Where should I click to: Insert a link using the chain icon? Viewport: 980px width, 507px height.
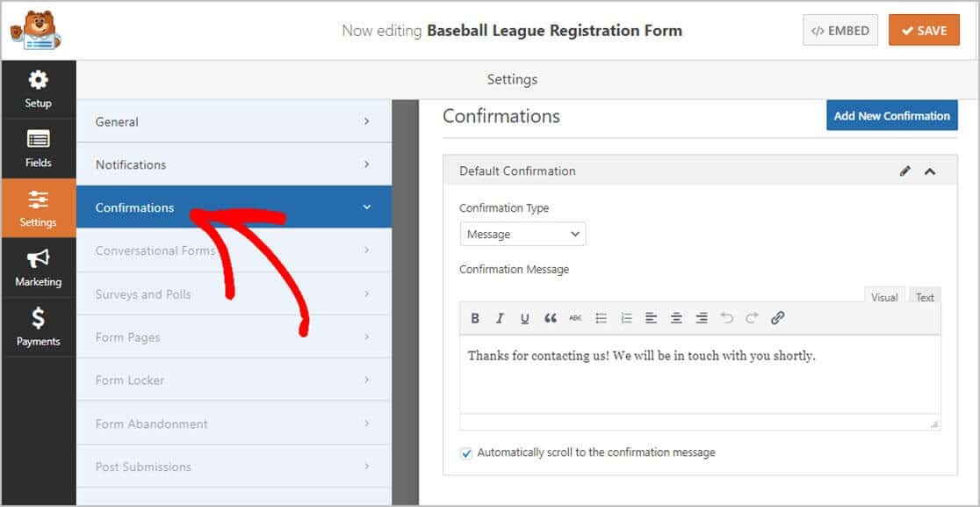776,318
